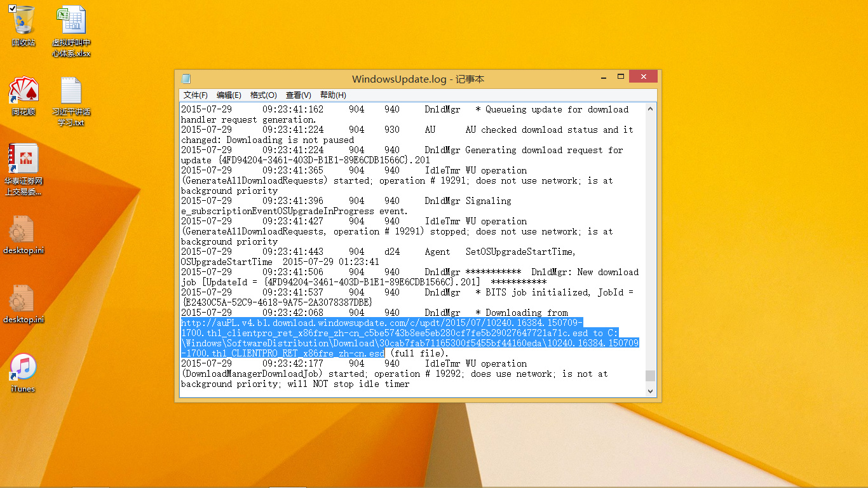The height and width of the screenshot is (488, 868).
Task: Click the Notepad icon in the title bar
Action: click(186, 79)
